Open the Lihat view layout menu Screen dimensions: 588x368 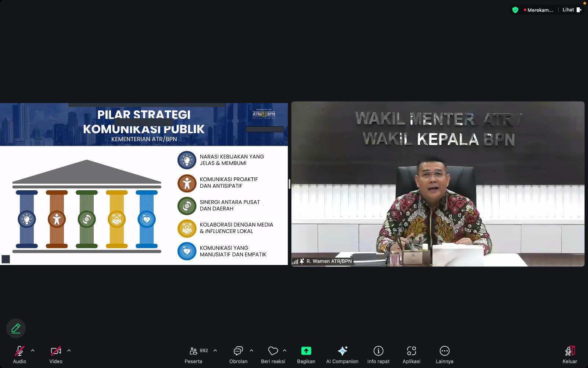coord(571,10)
